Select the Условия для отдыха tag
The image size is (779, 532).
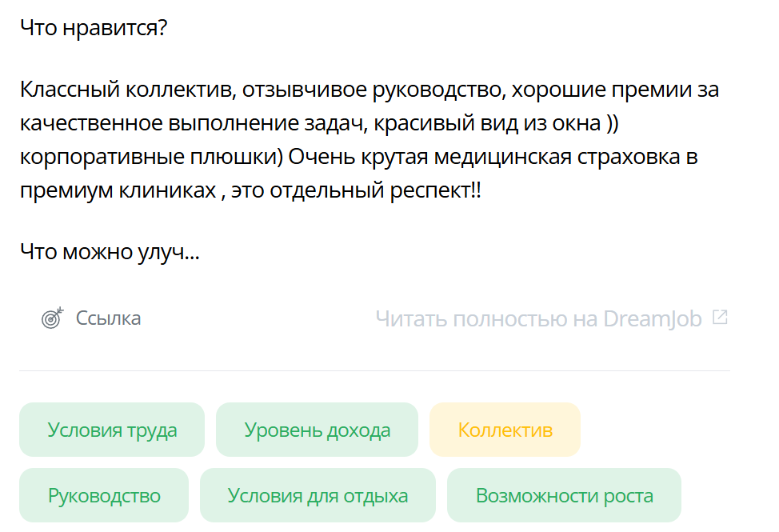tap(318, 495)
